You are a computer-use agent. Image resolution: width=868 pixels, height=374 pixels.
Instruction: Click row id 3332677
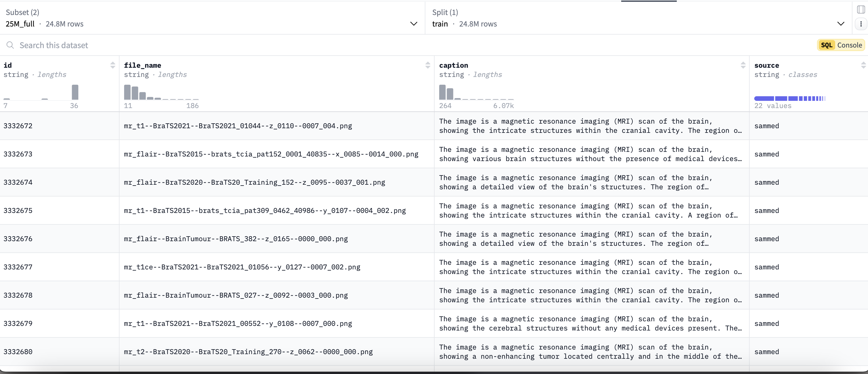18,267
